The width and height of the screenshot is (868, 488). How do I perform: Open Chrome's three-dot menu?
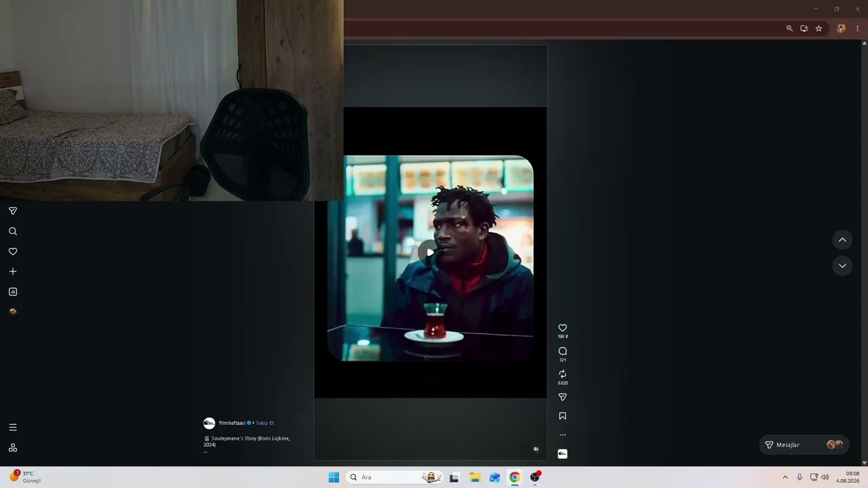tap(858, 28)
